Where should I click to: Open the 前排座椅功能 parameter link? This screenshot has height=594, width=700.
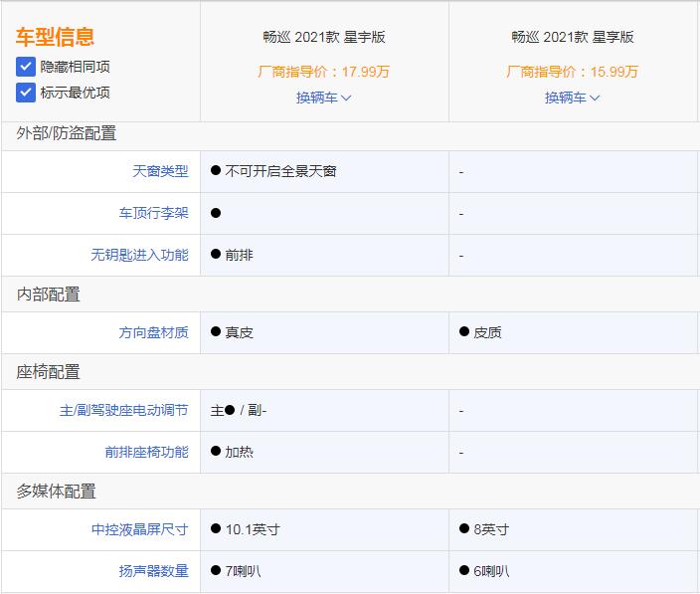pyautogui.click(x=146, y=452)
